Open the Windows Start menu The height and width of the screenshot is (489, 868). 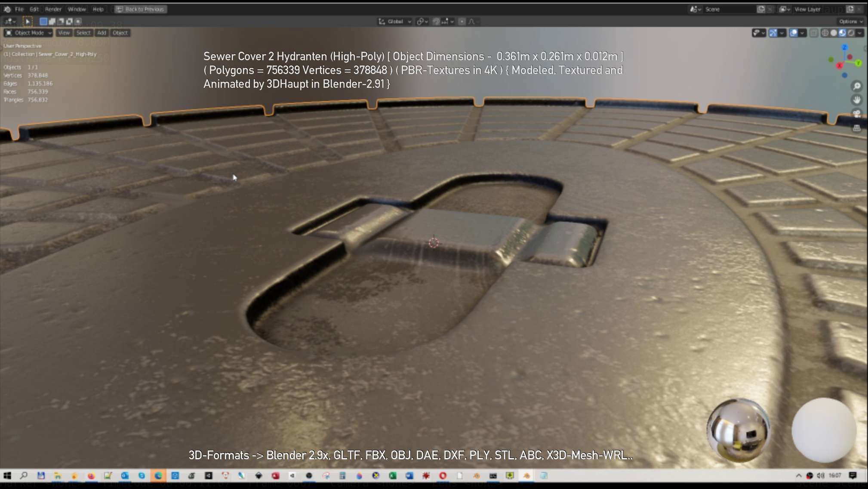7,476
